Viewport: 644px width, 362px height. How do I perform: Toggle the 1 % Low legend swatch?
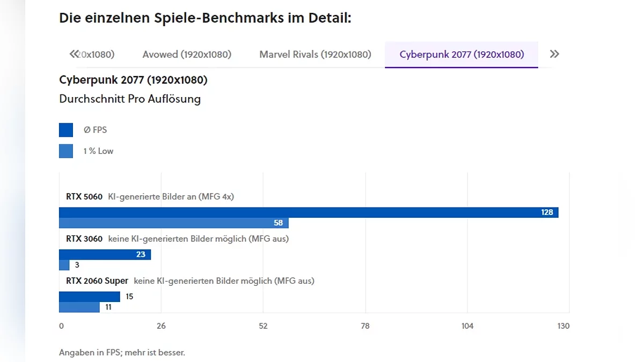(x=66, y=151)
